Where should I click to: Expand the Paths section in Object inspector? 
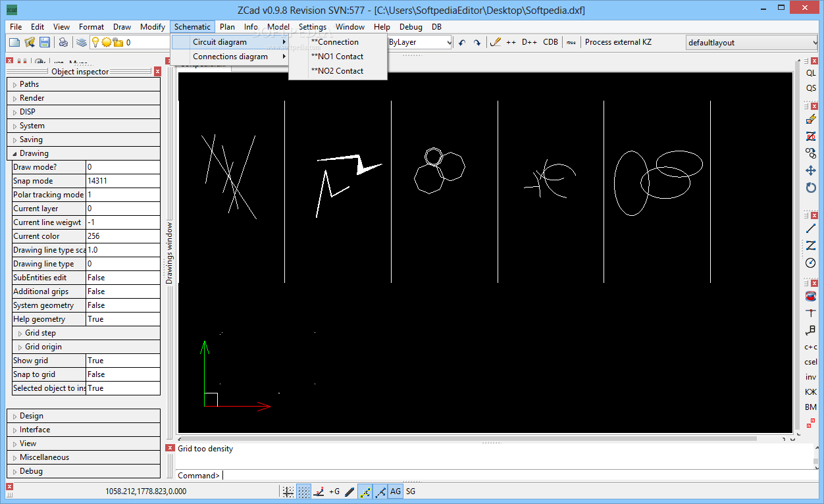(84, 84)
